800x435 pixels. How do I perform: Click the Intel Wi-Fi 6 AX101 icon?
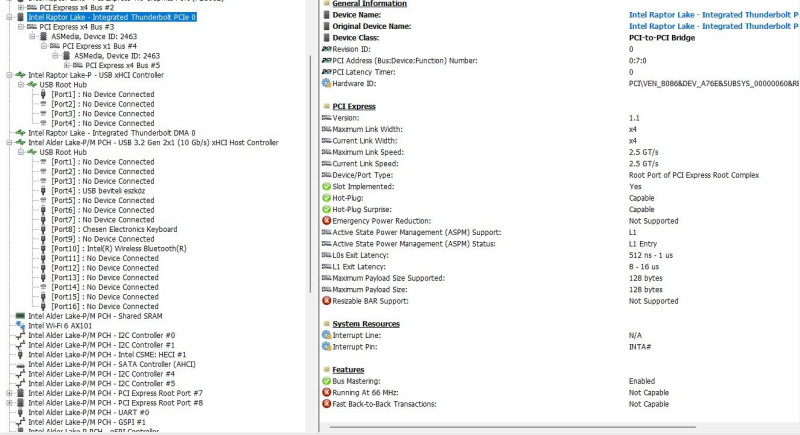[x=20, y=325]
